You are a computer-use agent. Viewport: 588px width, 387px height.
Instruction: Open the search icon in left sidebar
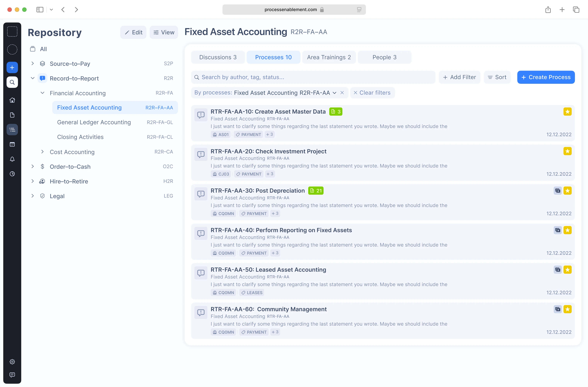tap(12, 82)
